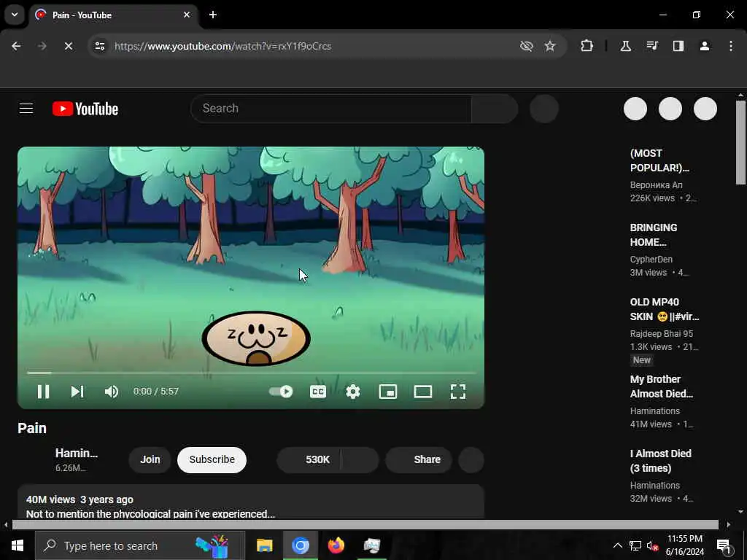Open the taskbar volume control
Viewport: 747px width, 560px height.
[651, 545]
